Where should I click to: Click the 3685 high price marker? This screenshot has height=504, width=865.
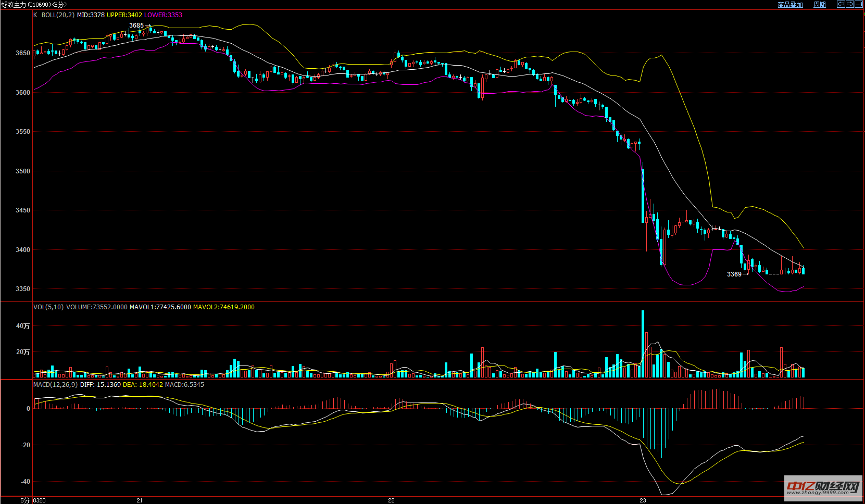[x=136, y=26]
